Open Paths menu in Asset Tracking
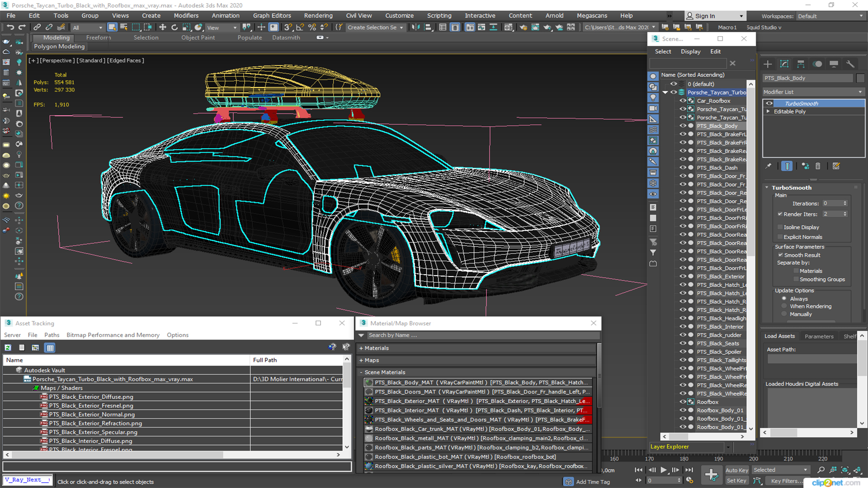This screenshot has width=868, height=488. pos(52,335)
